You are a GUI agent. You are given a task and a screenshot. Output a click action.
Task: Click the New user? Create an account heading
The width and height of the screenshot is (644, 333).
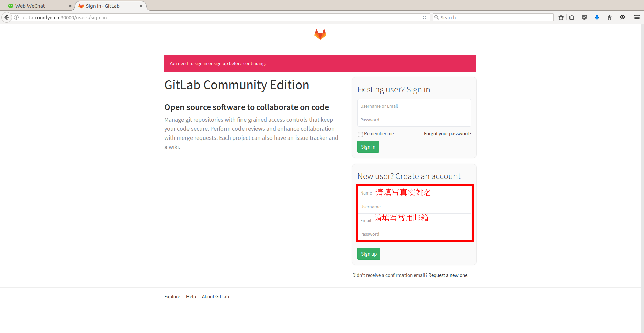[409, 176]
